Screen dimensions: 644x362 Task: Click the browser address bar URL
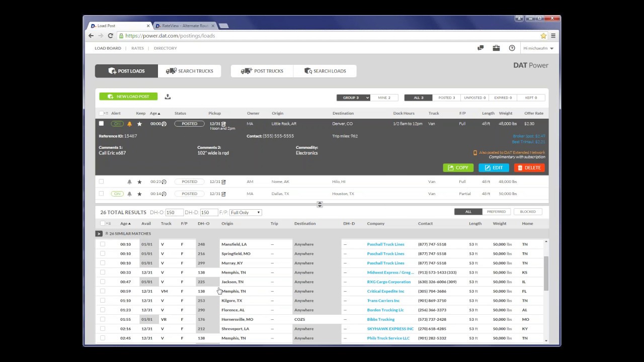[x=170, y=36]
